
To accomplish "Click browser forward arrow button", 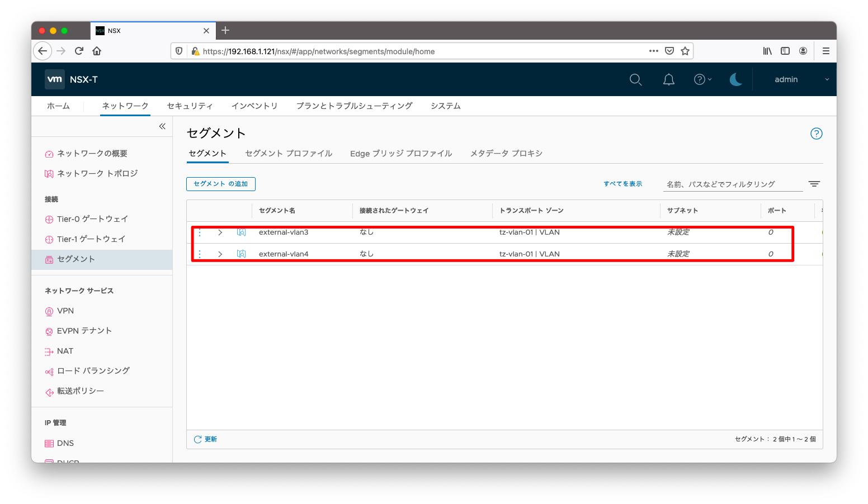I will 61,51.
